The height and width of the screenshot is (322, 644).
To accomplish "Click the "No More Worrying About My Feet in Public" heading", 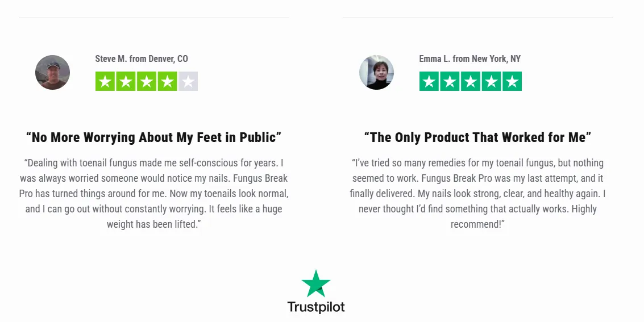I will (153, 137).
